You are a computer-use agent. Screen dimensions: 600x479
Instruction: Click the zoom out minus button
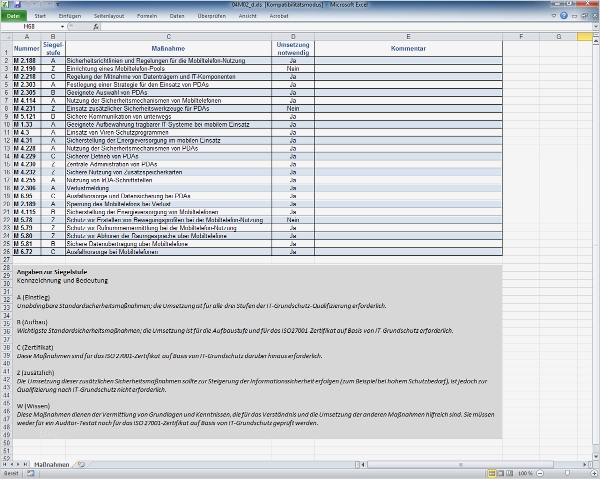(x=540, y=473)
